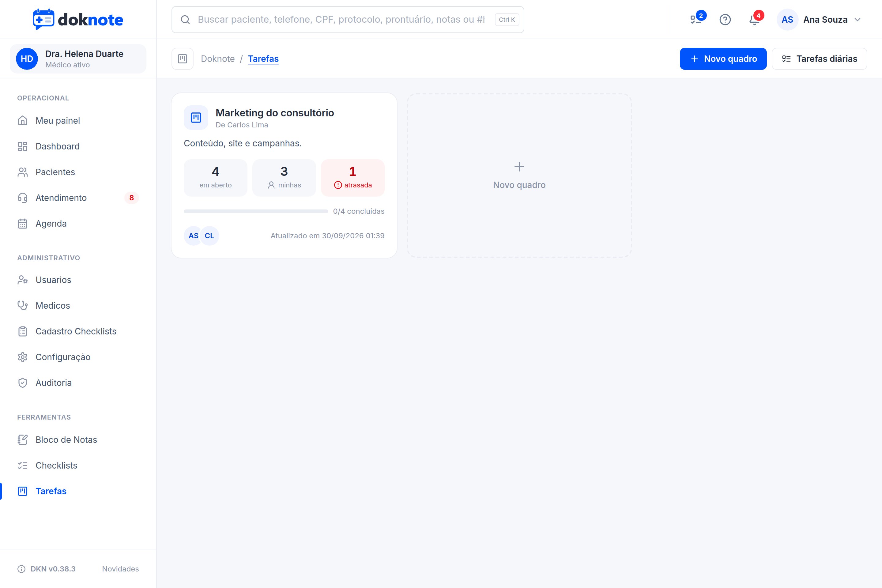Go to Meu painel
882x588 pixels.
tap(78, 121)
